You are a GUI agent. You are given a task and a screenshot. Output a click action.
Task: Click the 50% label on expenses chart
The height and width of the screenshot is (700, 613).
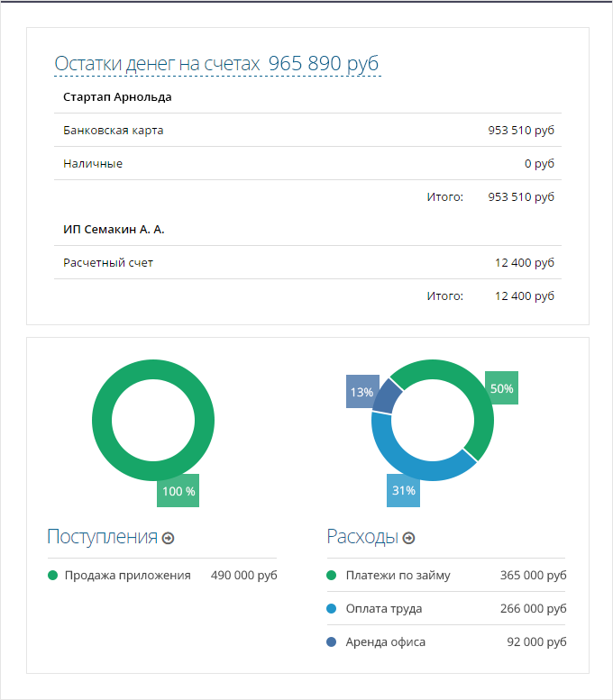point(501,388)
